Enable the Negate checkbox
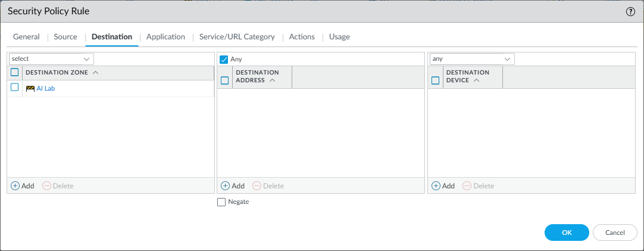The image size is (644, 251). (221, 202)
